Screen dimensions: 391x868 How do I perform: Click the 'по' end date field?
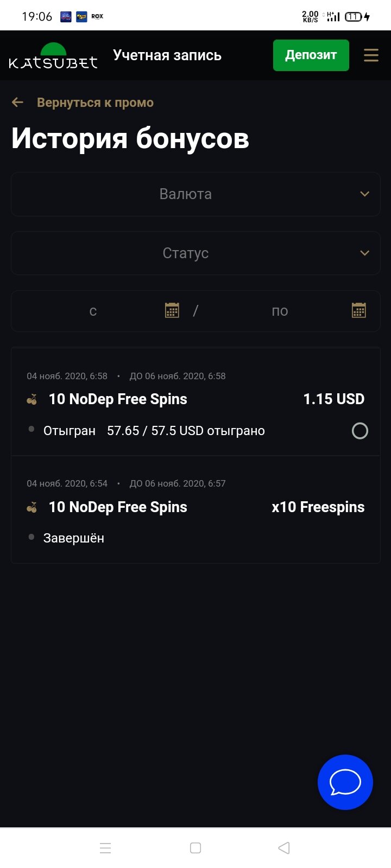pos(280,311)
